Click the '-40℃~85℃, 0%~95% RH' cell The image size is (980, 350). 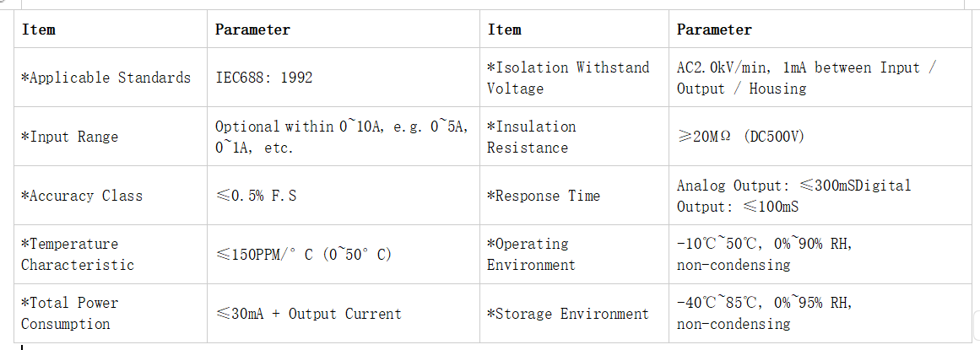pos(820,313)
